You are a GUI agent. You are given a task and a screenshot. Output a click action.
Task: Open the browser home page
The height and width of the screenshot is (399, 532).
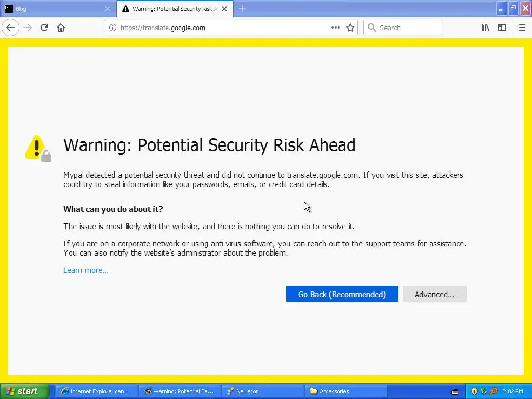(x=61, y=28)
